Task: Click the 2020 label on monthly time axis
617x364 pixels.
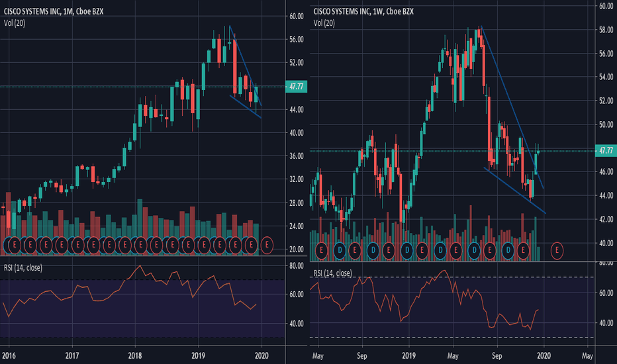Action: coord(261,355)
